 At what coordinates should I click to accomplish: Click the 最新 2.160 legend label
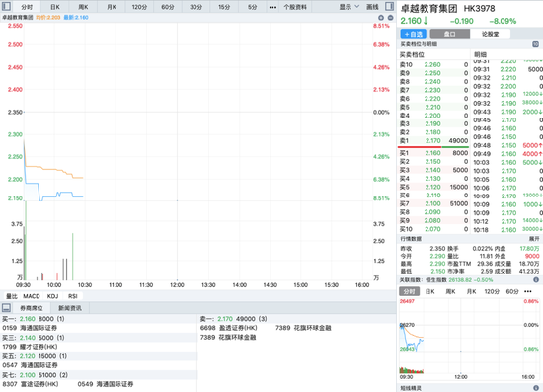(x=76, y=17)
